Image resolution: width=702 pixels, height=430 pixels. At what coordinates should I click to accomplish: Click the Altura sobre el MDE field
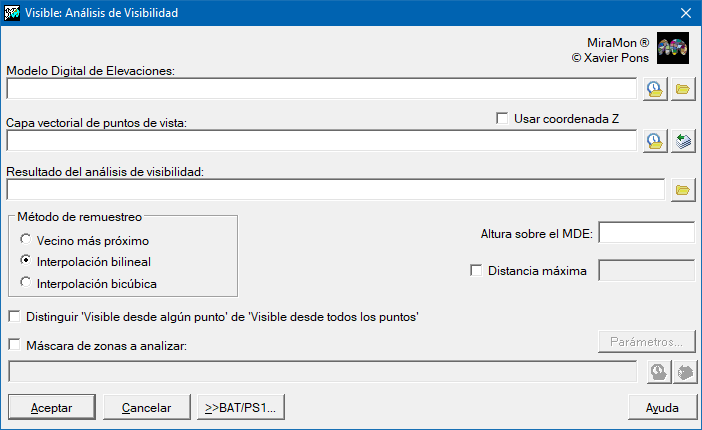coord(646,233)
